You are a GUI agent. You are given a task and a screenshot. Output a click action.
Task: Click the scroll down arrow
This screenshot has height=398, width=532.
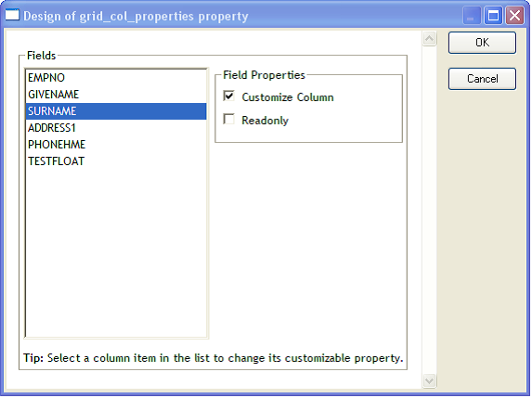pos(429,380)
